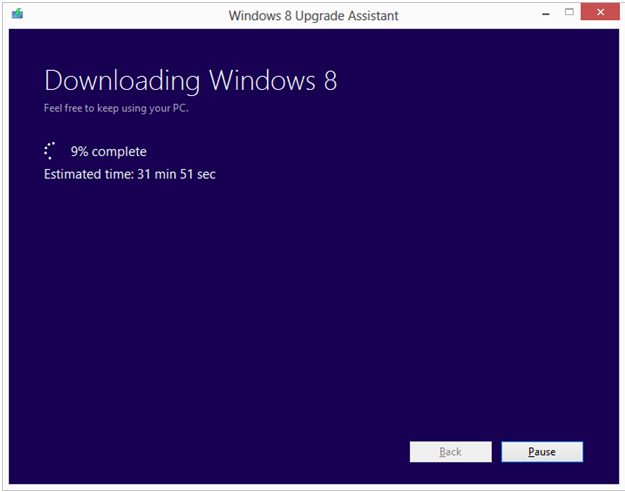Click the "9% complete" progress text
Image resolution: width=625 pixels, height=492 pixels.
(108, 152)
